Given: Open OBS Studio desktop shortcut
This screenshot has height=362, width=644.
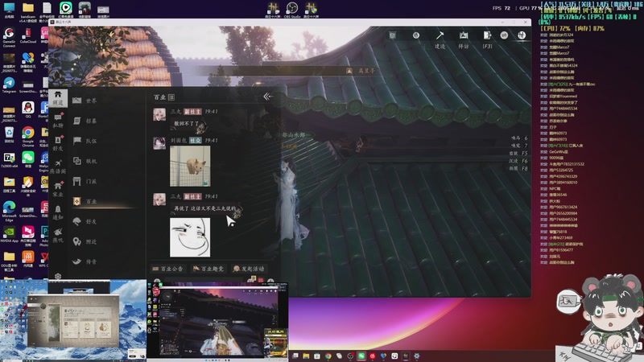Looking at the screenshot, I should (x=292, y=10).
